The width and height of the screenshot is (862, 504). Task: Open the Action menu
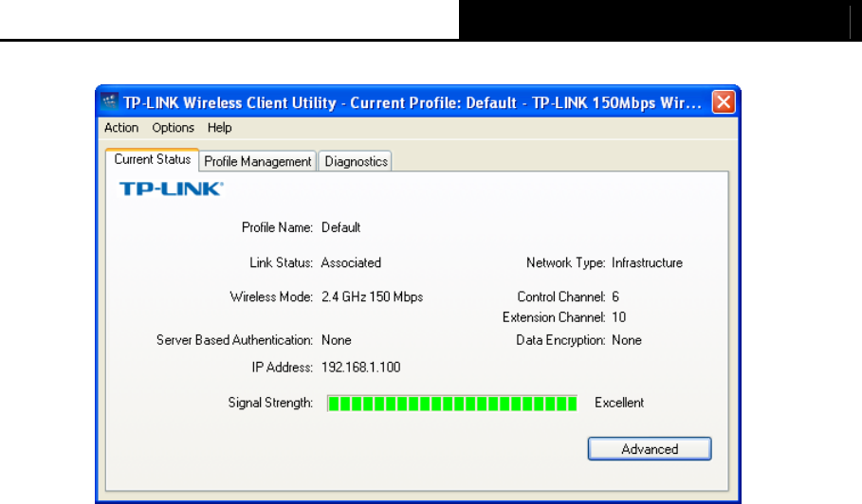[x=121, y=128]
